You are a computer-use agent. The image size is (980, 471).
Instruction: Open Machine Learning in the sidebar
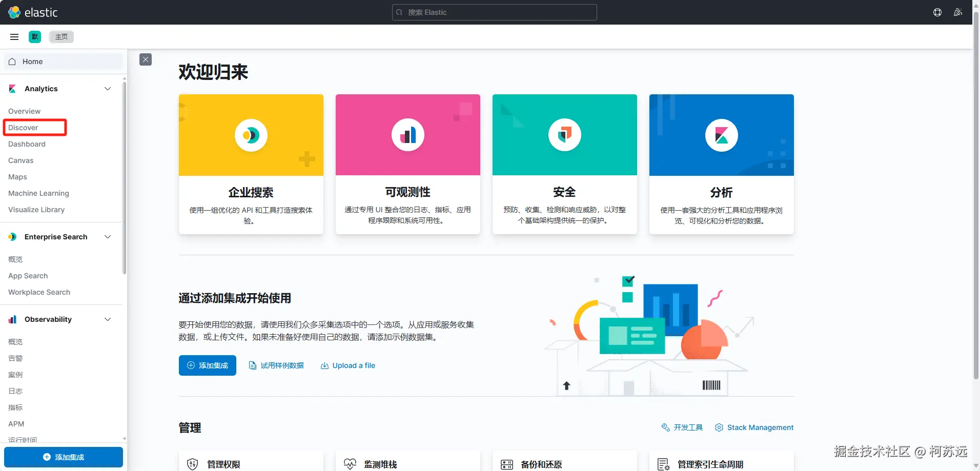click(38, 193)
